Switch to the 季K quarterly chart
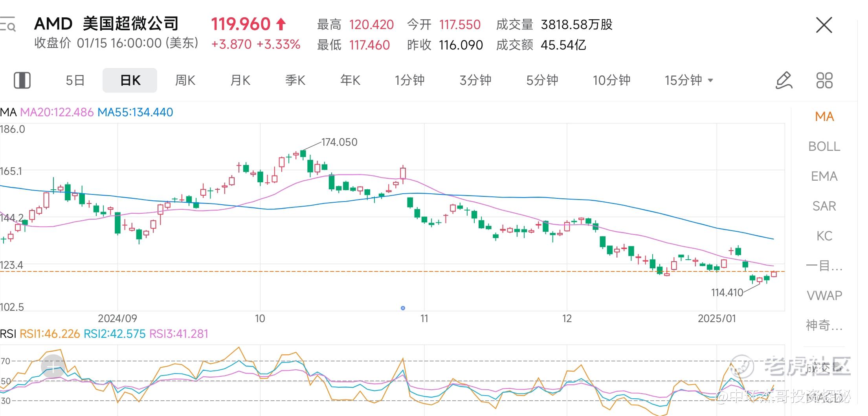Image resolution: width=868 pixels, height=416 pixels. click(x=295, y=80)
